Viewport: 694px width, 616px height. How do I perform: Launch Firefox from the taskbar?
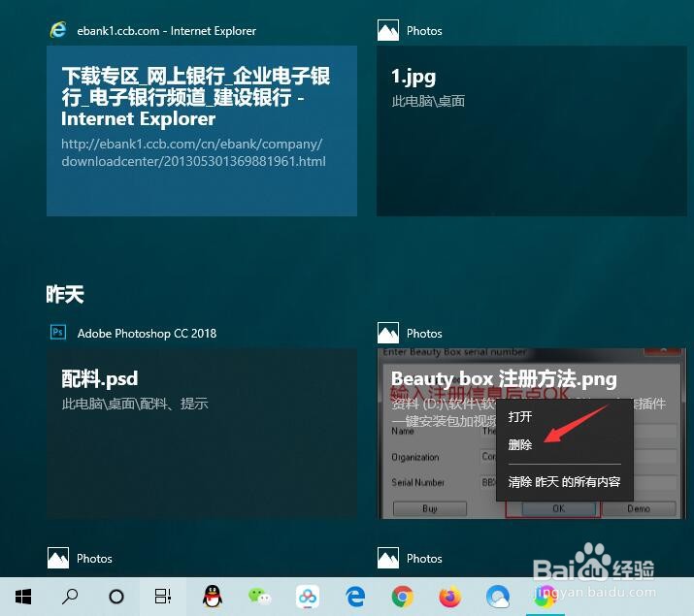449,597
